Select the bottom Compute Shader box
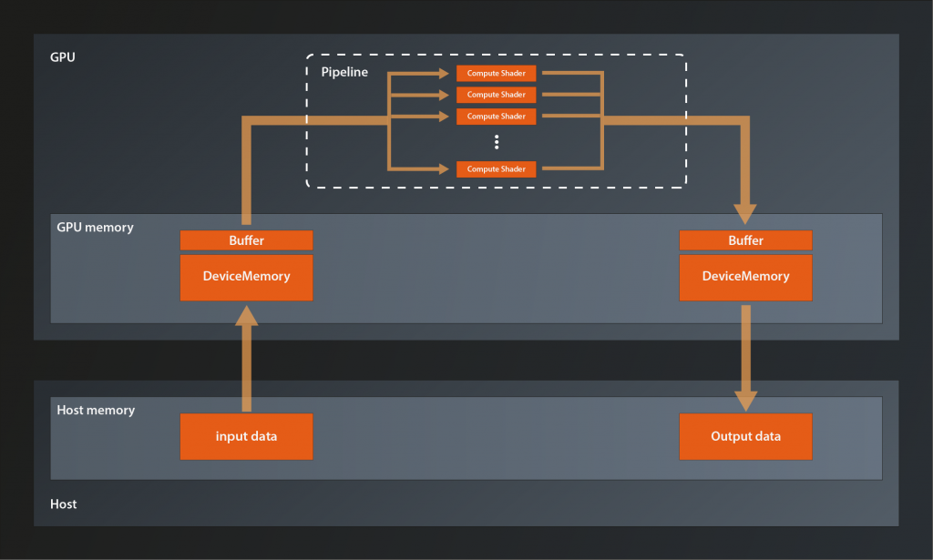 point(496,168)
